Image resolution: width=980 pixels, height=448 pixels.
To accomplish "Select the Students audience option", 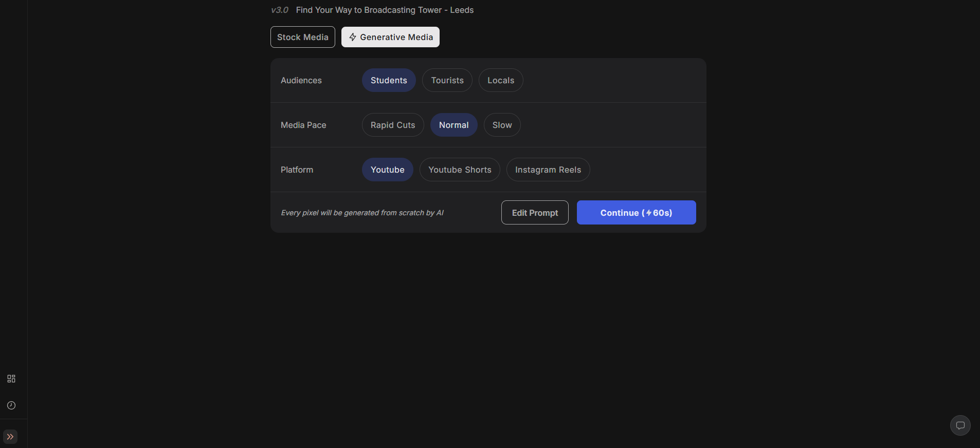I will pos(389,80).
